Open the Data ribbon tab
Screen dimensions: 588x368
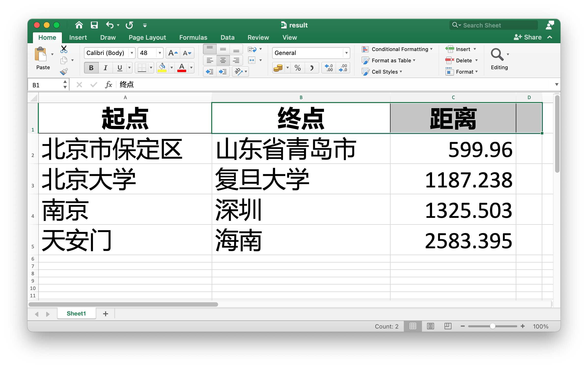[227, 37]
